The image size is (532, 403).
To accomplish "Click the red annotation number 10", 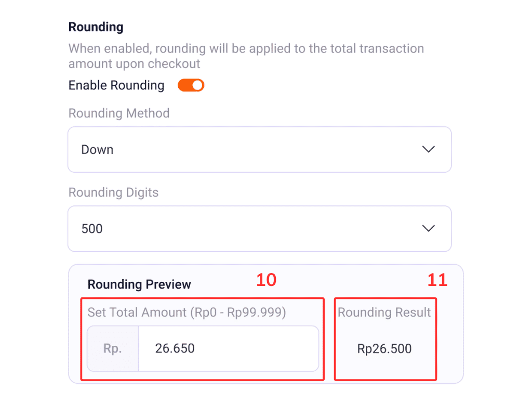I will coord(267,280).
